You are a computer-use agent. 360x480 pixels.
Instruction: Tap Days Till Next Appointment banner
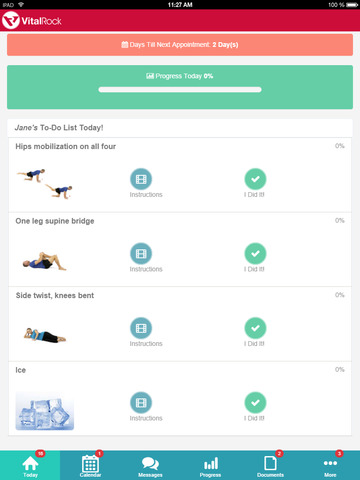click(x=180, y=45)
